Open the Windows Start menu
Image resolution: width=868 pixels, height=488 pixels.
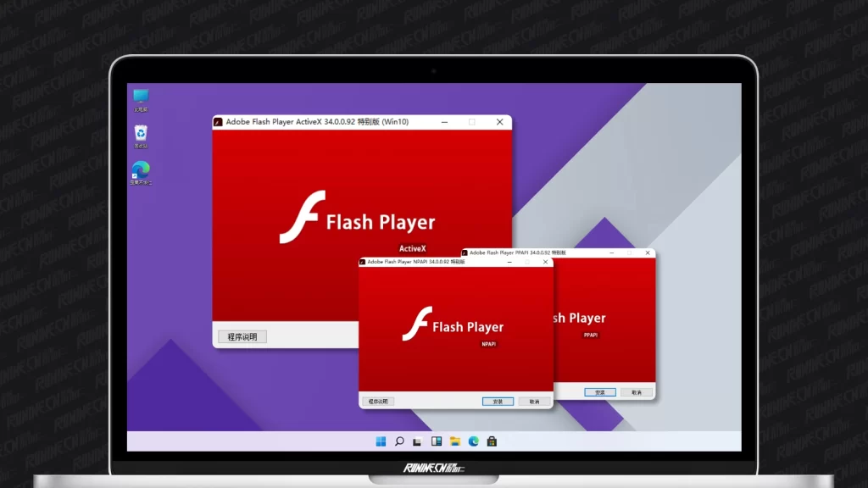click(x=381, y=441)
